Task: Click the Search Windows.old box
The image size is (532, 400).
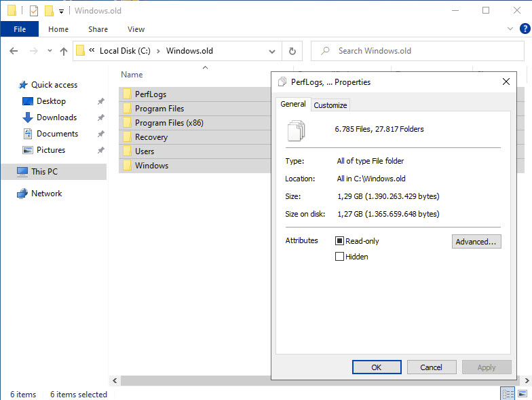Action: (x=417, y=51)
